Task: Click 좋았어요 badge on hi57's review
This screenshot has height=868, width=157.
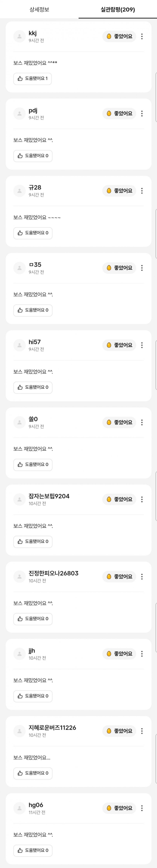Action: pos(119,345)
